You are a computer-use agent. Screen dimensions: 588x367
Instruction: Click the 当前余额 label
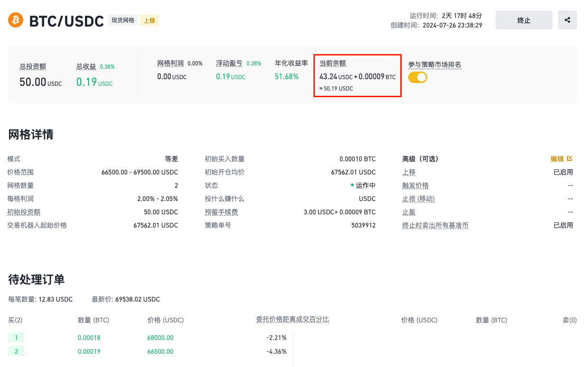coord(332,63)
